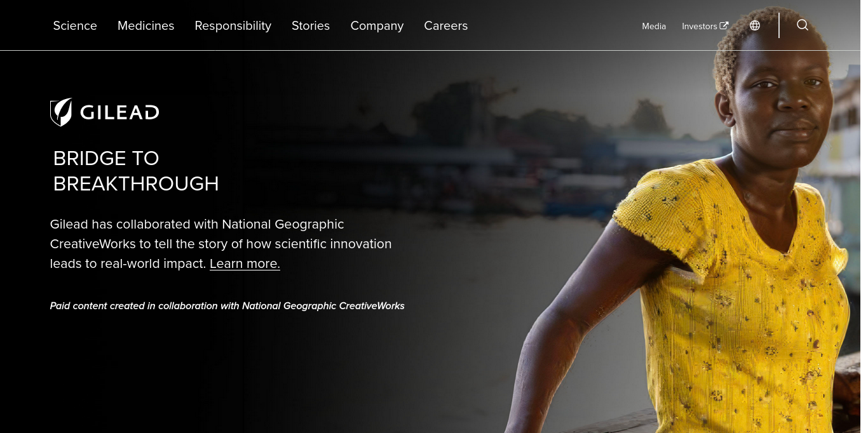Open the search magnifier icon
This screenshot has height=433, width=868.
803,25
